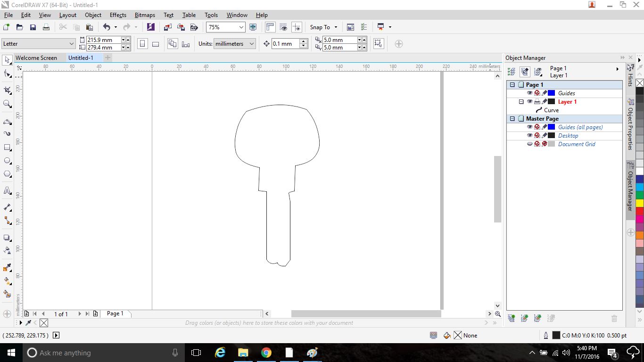
Task: Select the Crop tool
Action: tap(7, 90)
